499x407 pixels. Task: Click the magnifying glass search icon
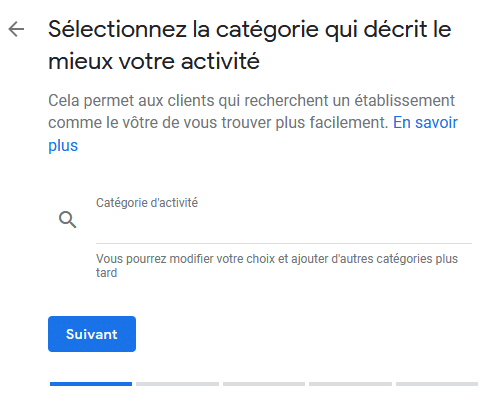point(68,220)
